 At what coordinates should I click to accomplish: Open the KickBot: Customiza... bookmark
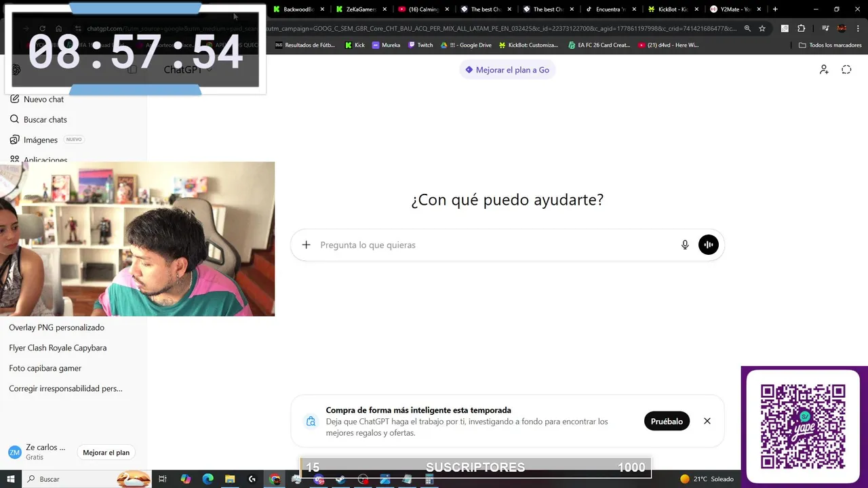[x=528, y=45]
